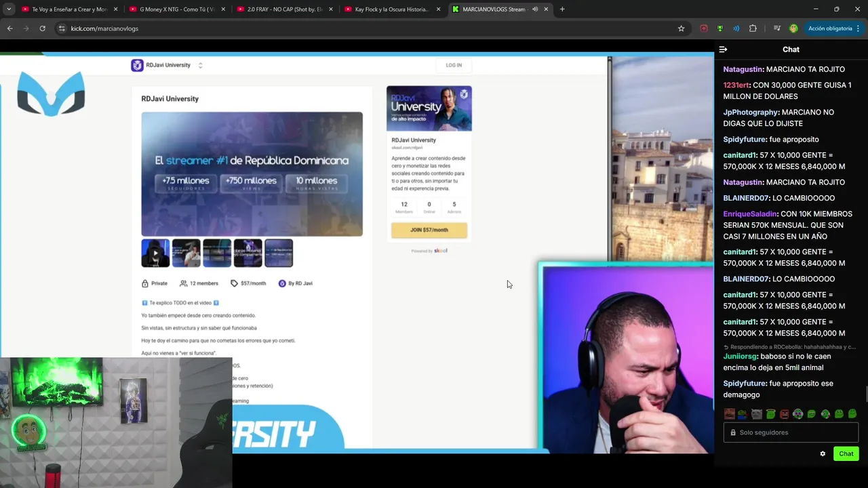Close the '2.0 FRAY - NO CAP' tab
Viewport: 868px width, 488px height.
click(331, 9)
